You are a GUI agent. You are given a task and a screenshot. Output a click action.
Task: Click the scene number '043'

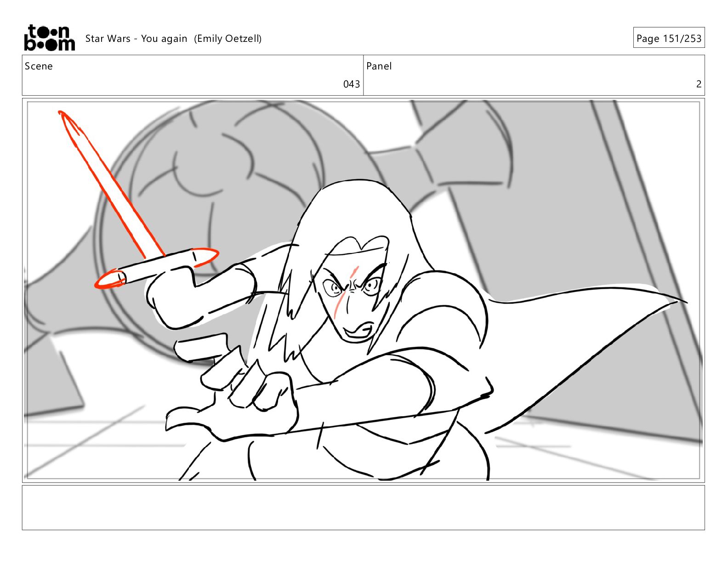[352, 84]
